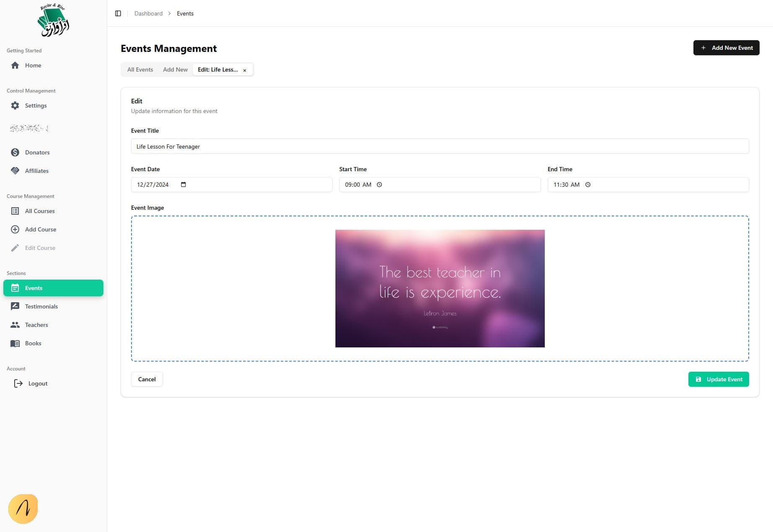Click the Edit Course sidebar label
The height and width of the screenshot is (532, 773).
click(x=40, y=248)
